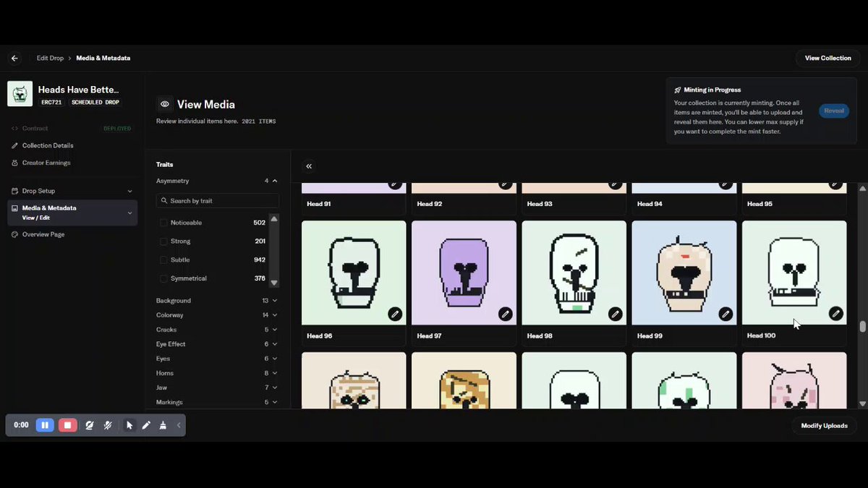
Task: Expand the Eye Effect trait section
Action: coord(275,344)
